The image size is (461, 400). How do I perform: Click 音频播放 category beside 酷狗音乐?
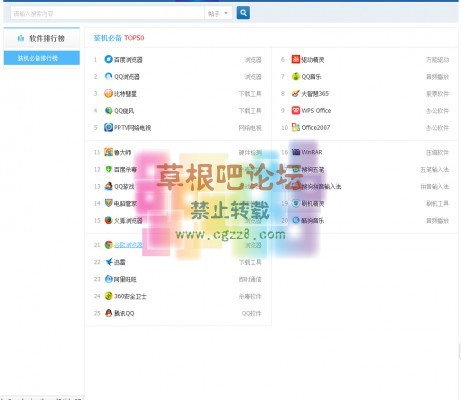tap(437, 220)
